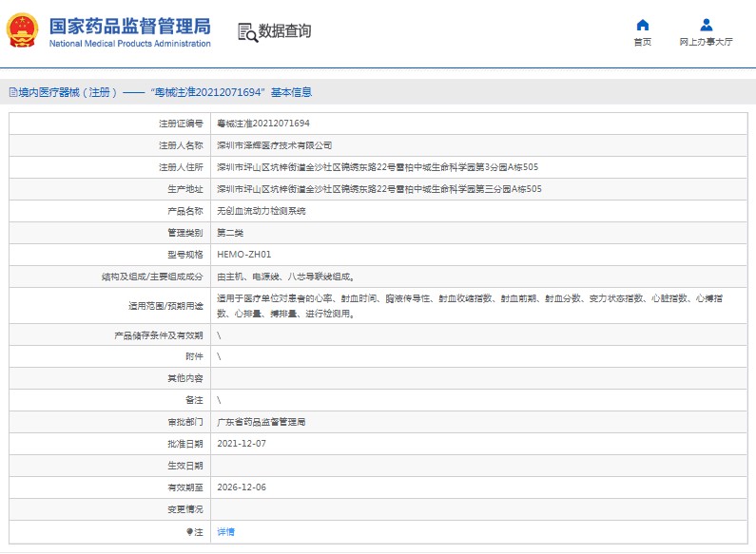Click the 适用范围/预期用途 description text

(x=470, y=306)
